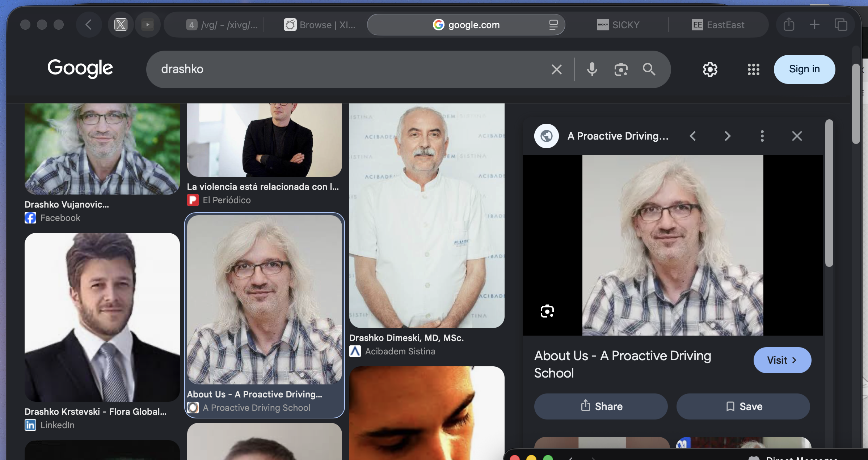This screenshot has height=460, width=868.
Task: Switch to the Browse | XI tab
Action: click(319, 25)
